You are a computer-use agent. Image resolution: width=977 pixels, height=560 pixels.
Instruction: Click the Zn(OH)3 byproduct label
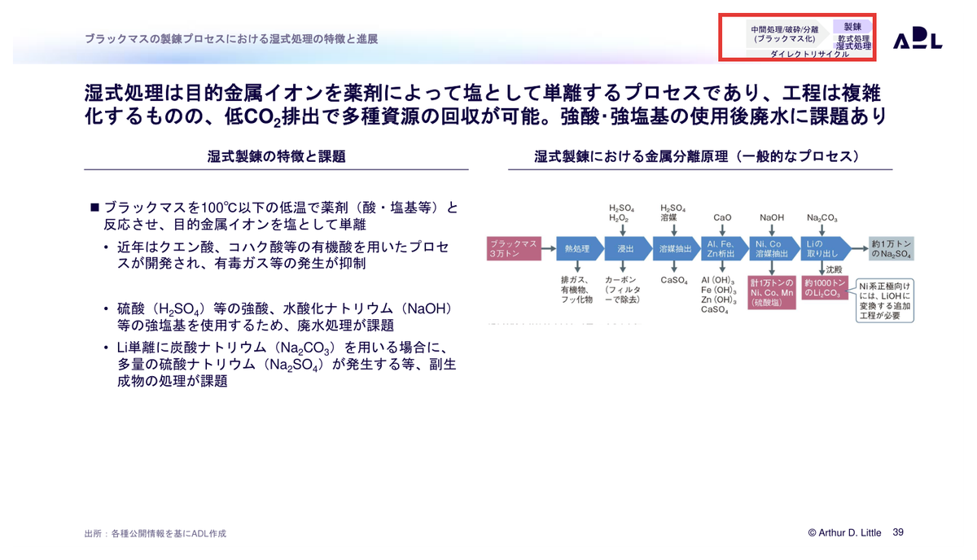pos(719,300)
